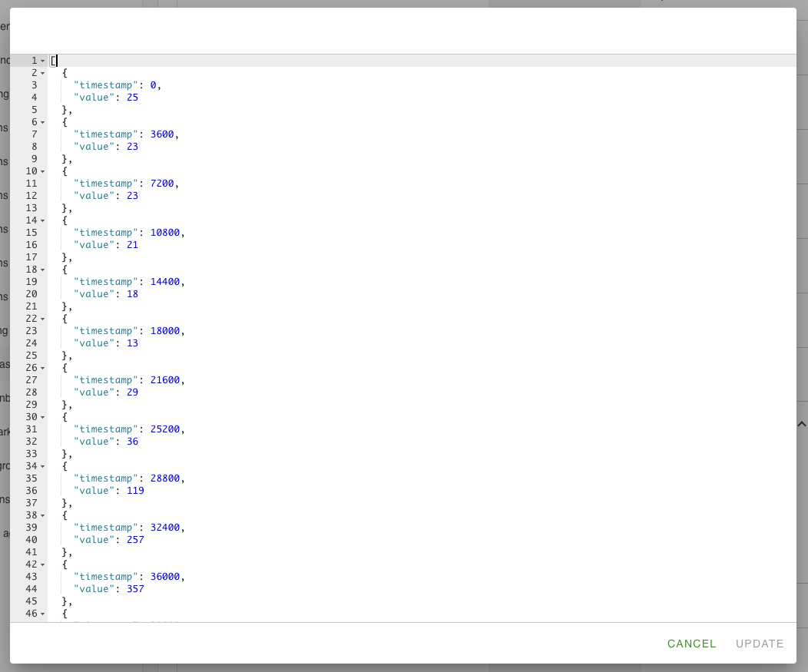Click the timestamp value 3600
The image size is (808, 672).
click(164, 134)
